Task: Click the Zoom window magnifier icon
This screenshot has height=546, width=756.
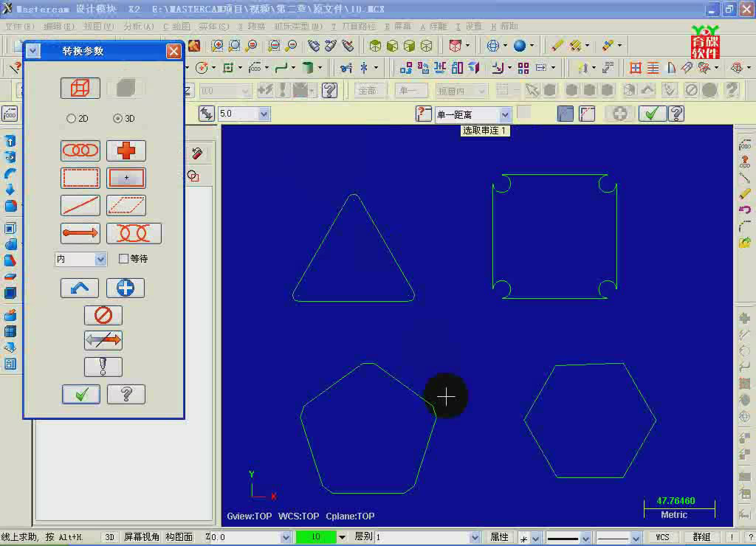Action: 218,46
